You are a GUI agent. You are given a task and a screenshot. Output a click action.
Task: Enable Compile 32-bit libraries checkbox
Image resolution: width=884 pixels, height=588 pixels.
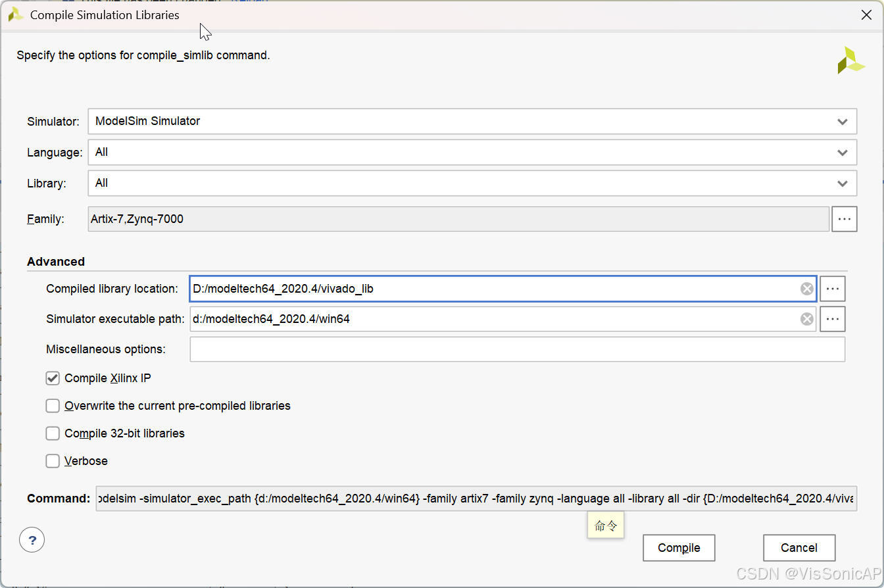[53, 433]
